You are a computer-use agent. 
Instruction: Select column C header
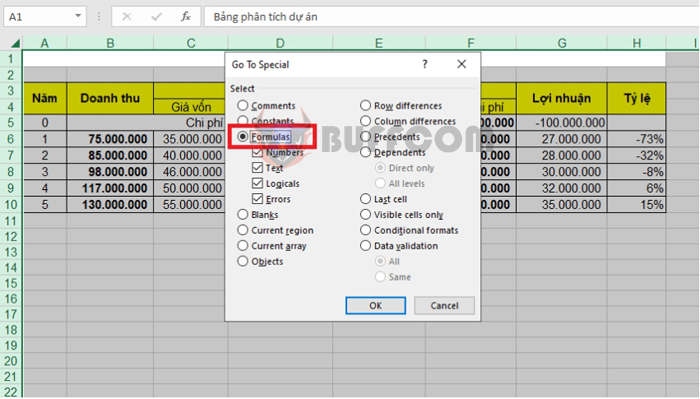click(x=191, y=43)
